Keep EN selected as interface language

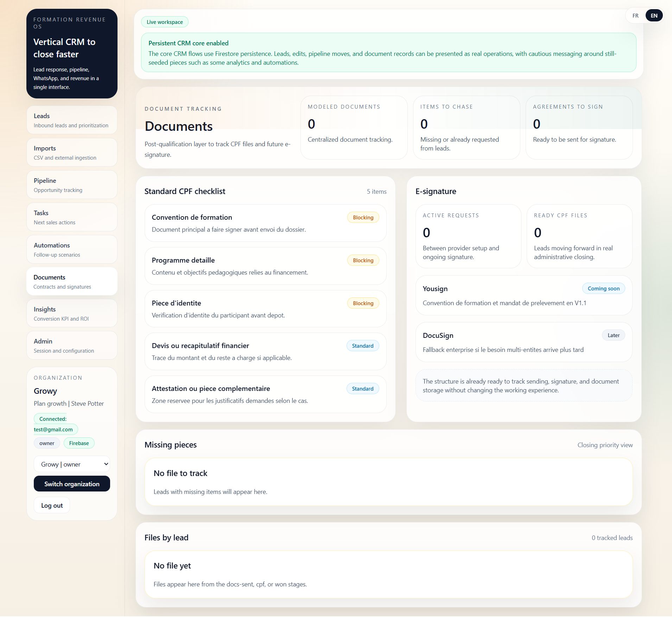click(x=654, y=15)
